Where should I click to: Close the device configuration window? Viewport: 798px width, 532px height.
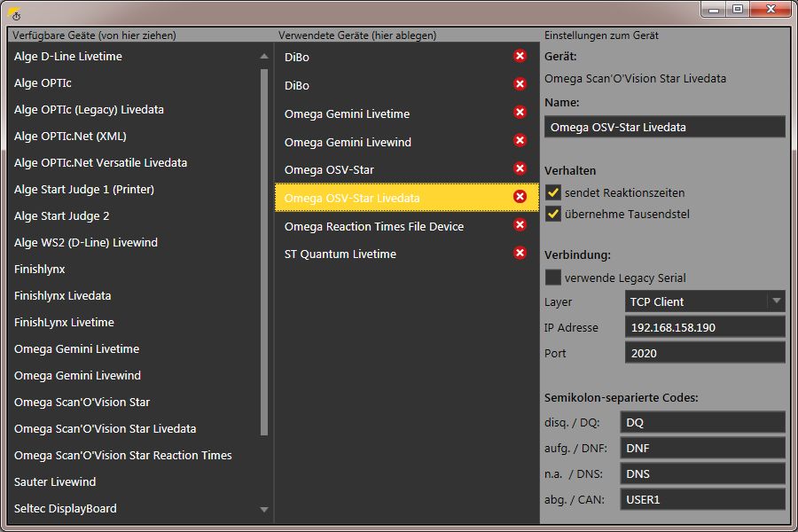point(771,10)
